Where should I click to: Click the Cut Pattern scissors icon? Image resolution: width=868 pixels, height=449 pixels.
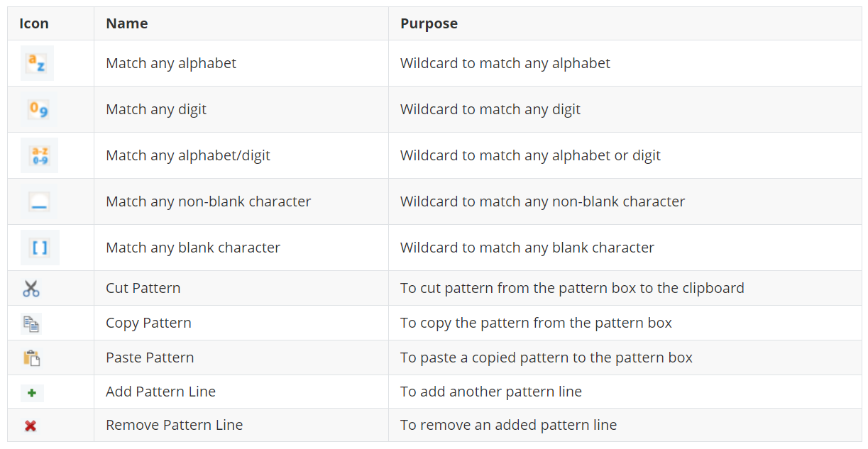(x=31, y=288)
